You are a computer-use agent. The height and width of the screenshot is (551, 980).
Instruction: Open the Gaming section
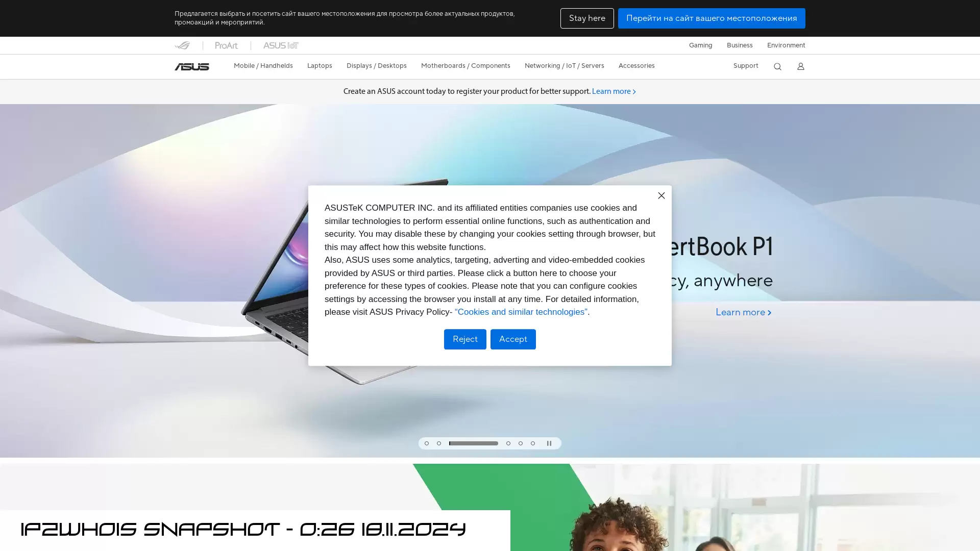[x=700, y=45]
